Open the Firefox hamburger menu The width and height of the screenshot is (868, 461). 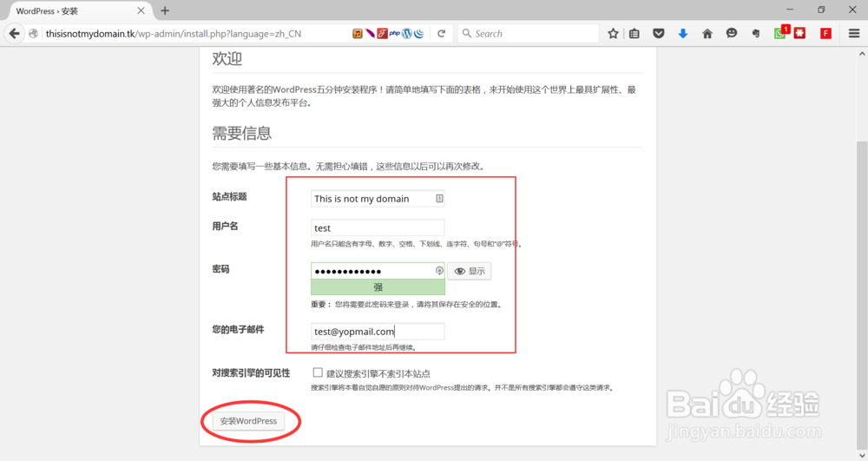(854, 34)
